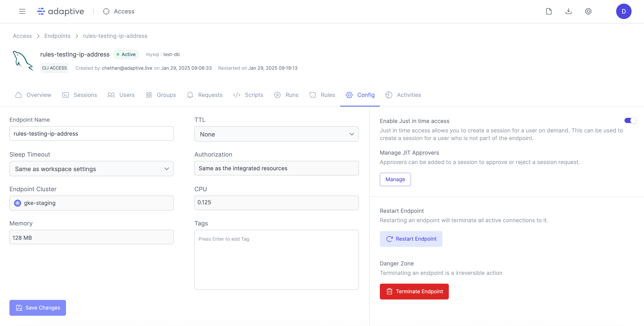Switch to the Rules tab
Viewport: 644px width, 326px height.
point(322,95)
